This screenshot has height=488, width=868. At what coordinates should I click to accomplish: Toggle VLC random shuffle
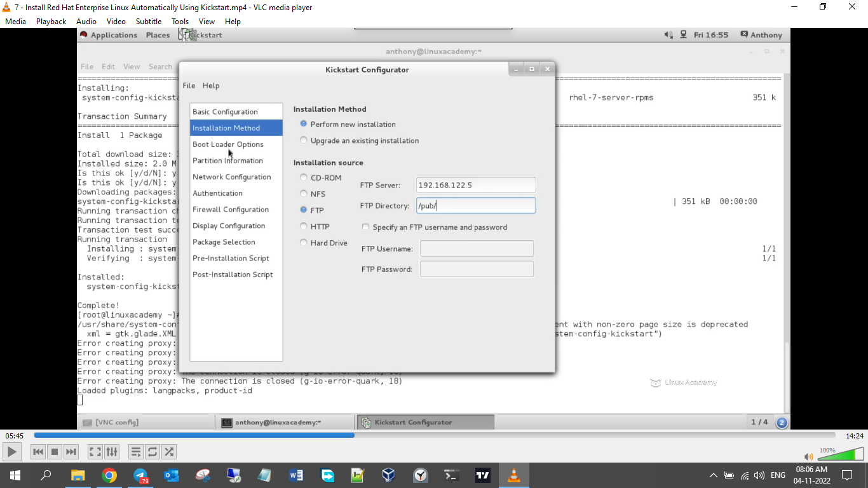(169, 452)
